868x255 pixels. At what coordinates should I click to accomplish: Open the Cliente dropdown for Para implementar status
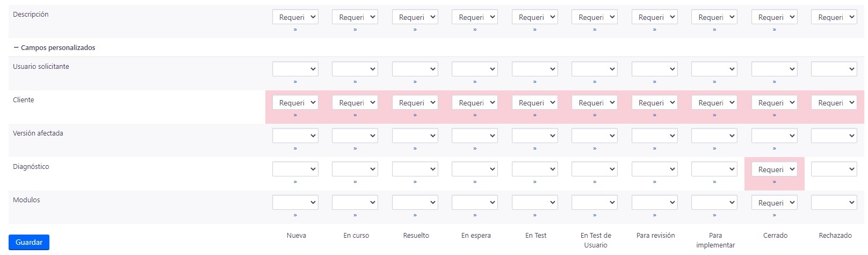714,103
